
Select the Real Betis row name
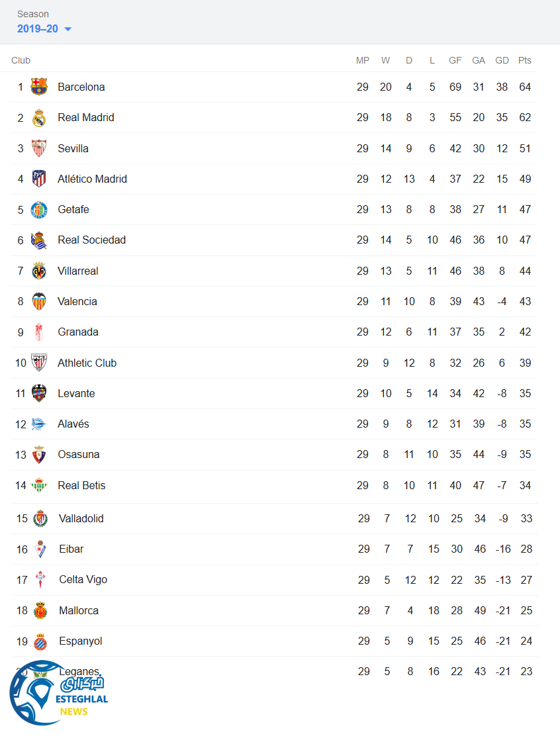point(81,485)
